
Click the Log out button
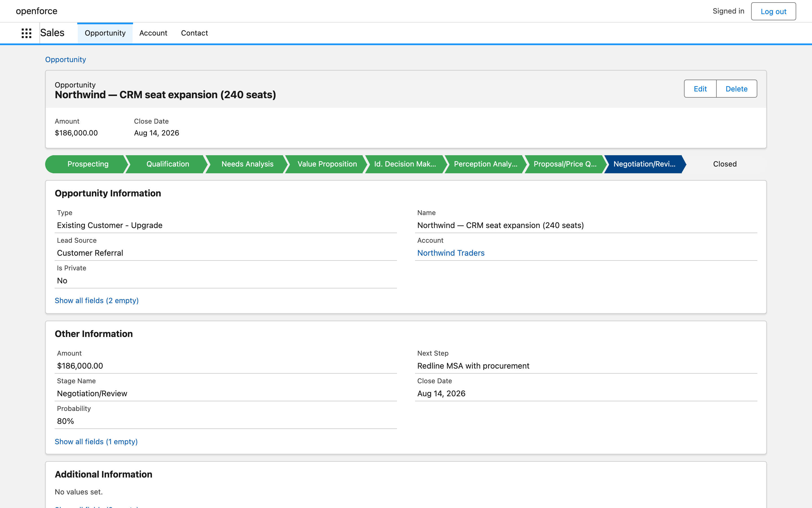coord(773,11)
